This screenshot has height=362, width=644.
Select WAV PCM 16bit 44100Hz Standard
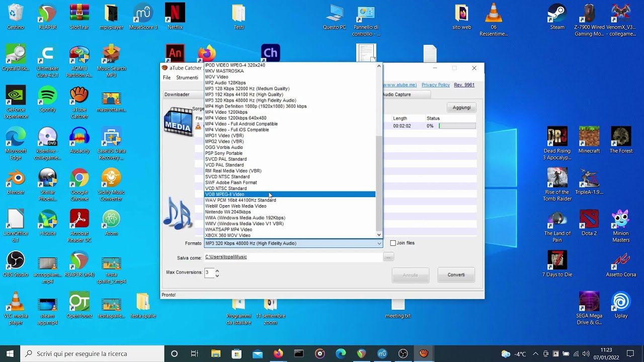[x=290, y=200]
